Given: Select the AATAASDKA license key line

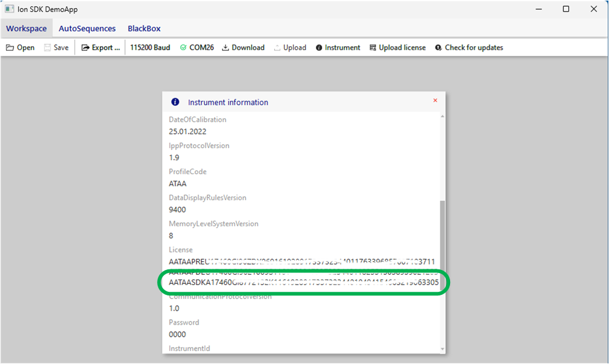Looking at the screenshot, I should pyautogui.click(x=303, y=283).
